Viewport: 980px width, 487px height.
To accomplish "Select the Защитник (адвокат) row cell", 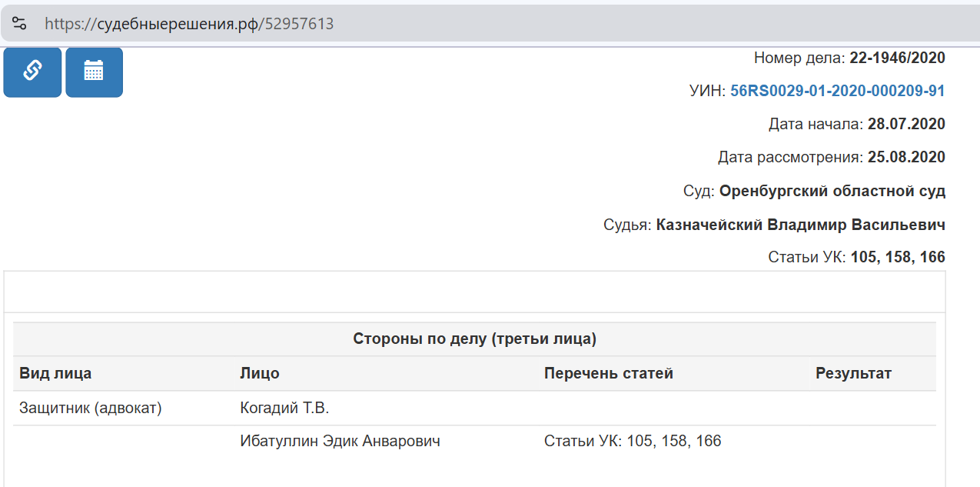I will coord(91,409).
